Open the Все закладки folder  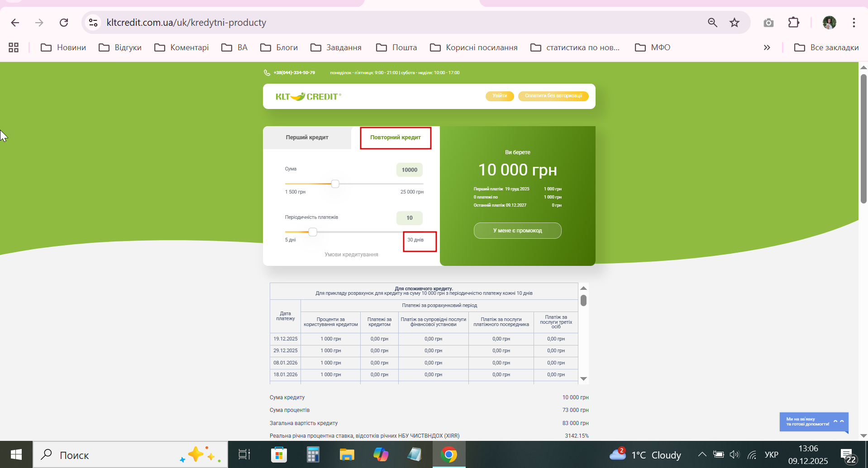[x=826, y=47]
